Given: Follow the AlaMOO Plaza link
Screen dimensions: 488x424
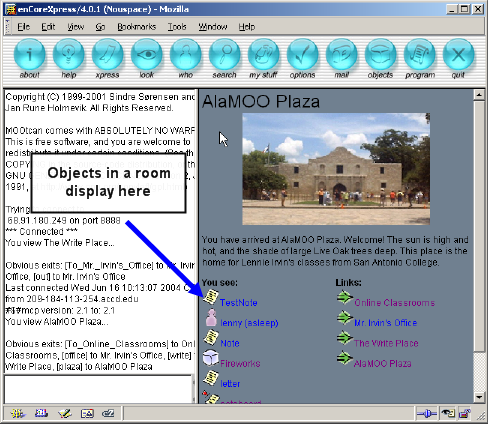Looking at the screenshot, I should coord(383,363).
